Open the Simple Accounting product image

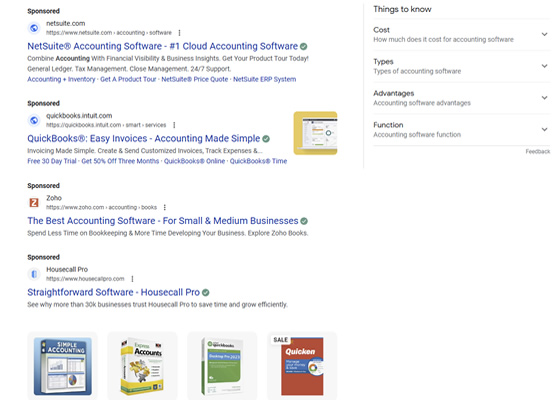coord(62,366)
